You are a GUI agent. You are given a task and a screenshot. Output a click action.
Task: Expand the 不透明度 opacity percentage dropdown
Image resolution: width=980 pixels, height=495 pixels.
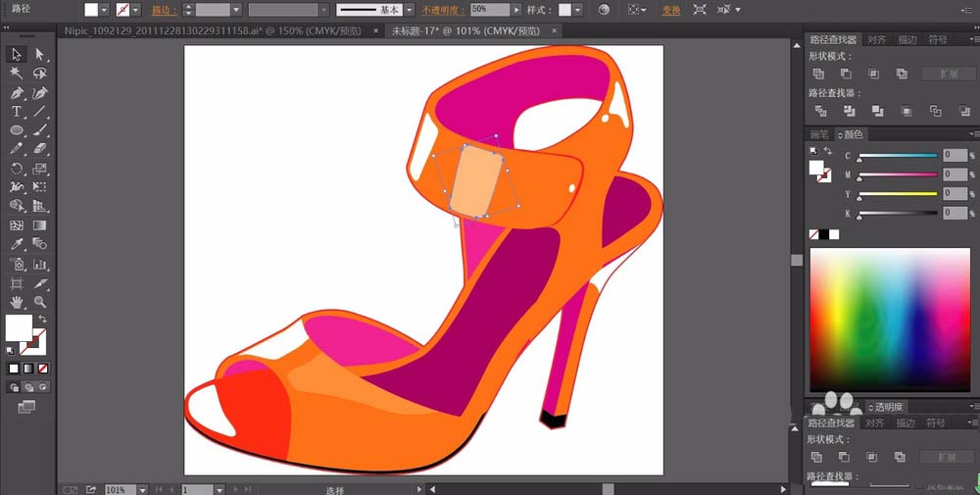tap(516, 9)
